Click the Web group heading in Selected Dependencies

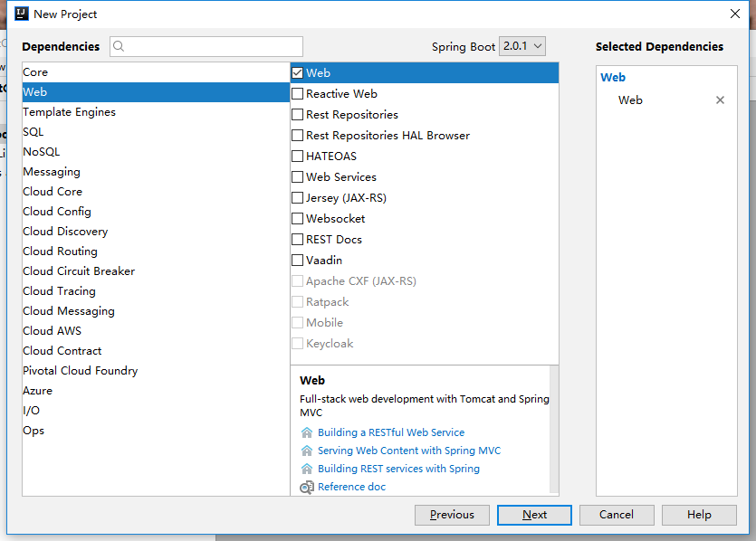(x=613, y=78)
